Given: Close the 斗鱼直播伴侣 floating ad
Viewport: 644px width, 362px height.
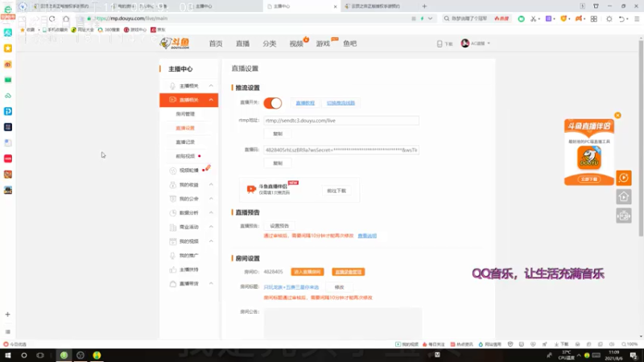Looking at the screenshot, I should point(617,115).
